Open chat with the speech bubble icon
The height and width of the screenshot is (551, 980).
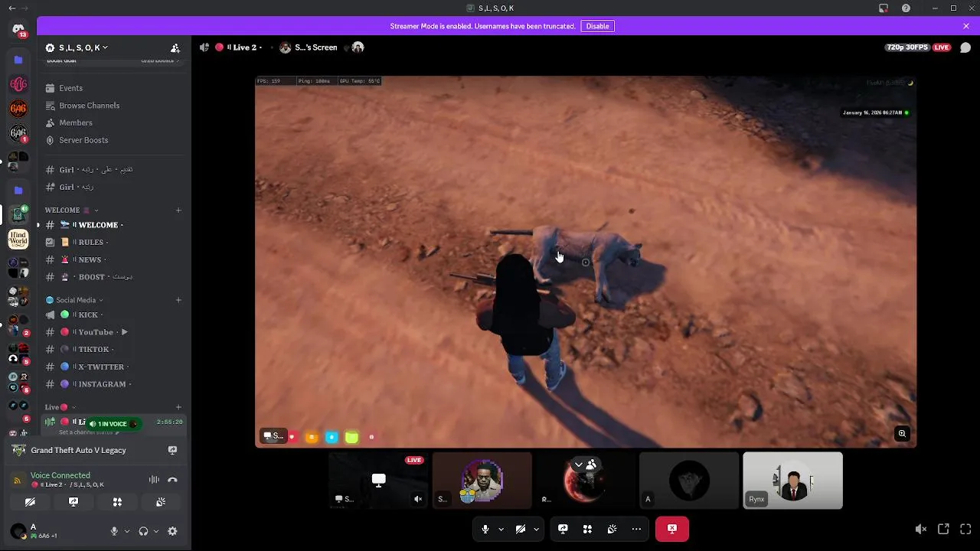pos(965,47)
